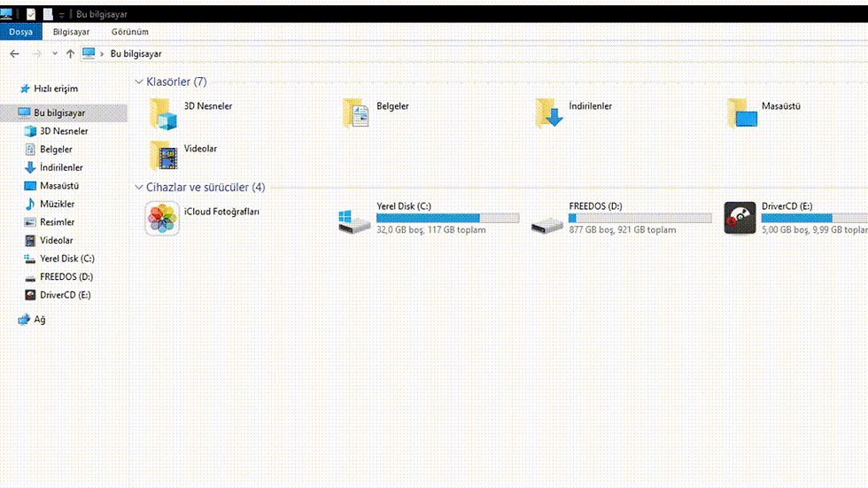Select the 3D Nesneler folder icon

163,114
